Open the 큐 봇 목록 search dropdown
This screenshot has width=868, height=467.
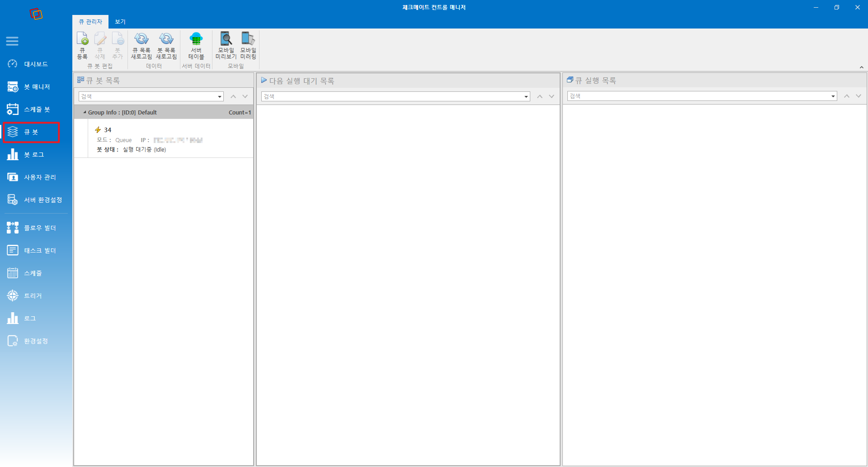coord(220,96)
